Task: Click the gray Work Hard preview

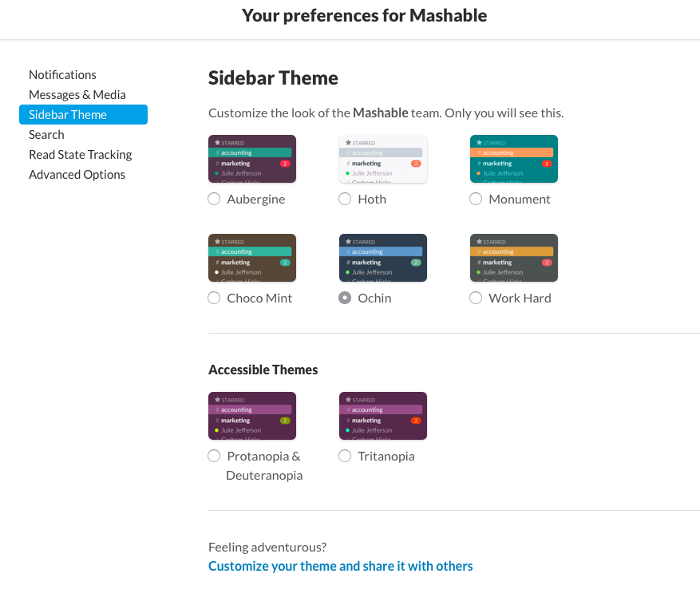Action: (x=514, y=258)
